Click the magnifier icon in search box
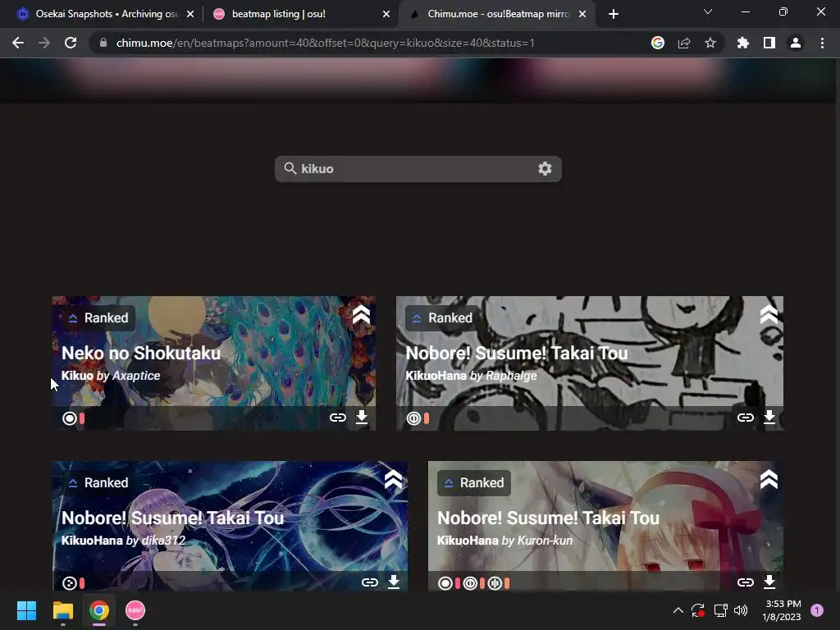Screen dimensions: 840x630 [290, 168]
